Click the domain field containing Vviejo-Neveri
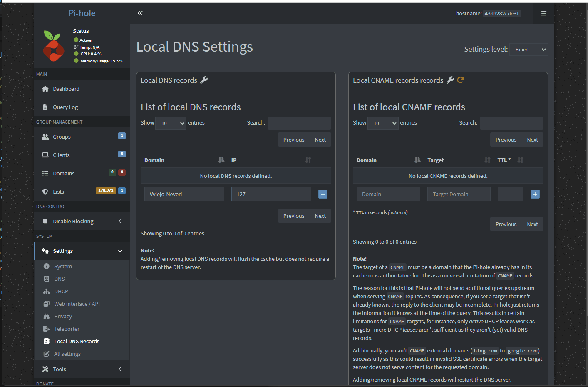This screenshot has height=387, width=588. click(x=184, y=194)
